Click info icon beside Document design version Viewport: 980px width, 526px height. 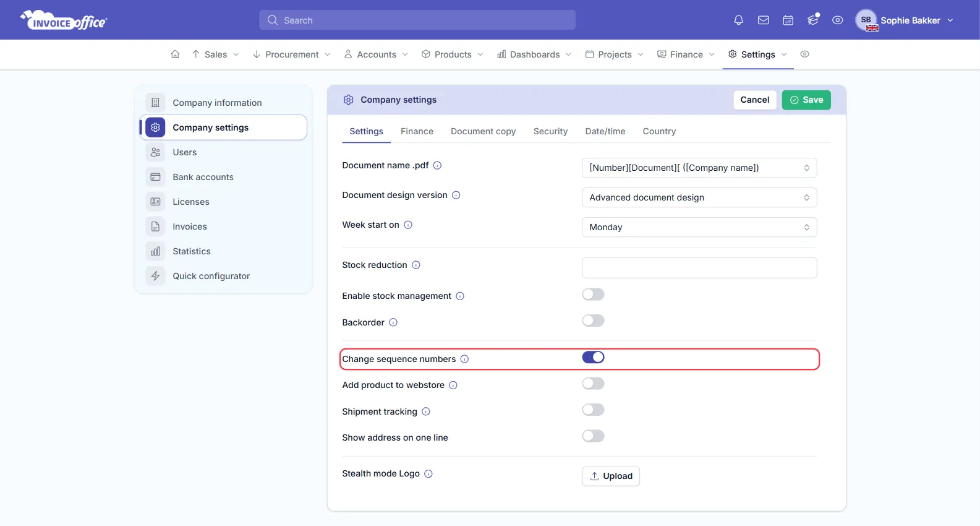click(x=456, y=195)
